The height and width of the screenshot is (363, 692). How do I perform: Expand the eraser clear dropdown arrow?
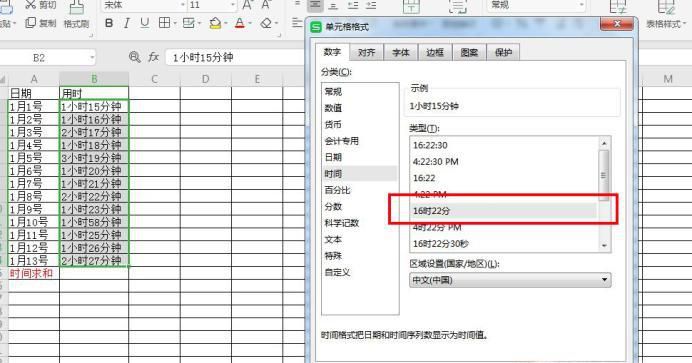coord(276,23)
